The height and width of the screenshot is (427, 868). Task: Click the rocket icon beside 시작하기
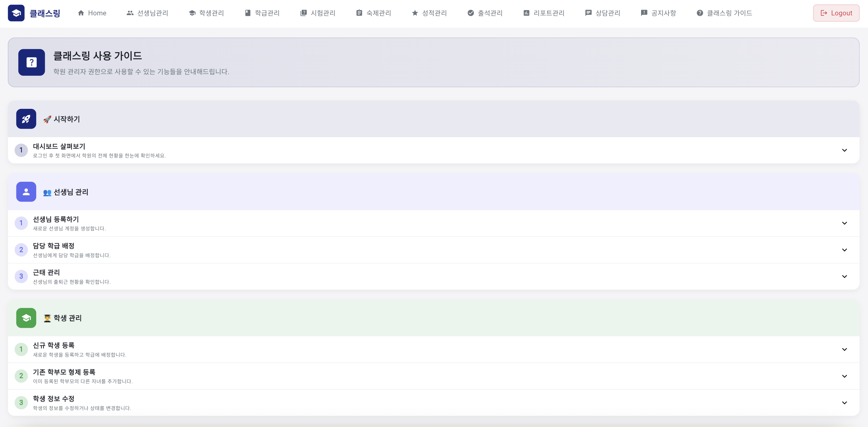coord(26,119)
